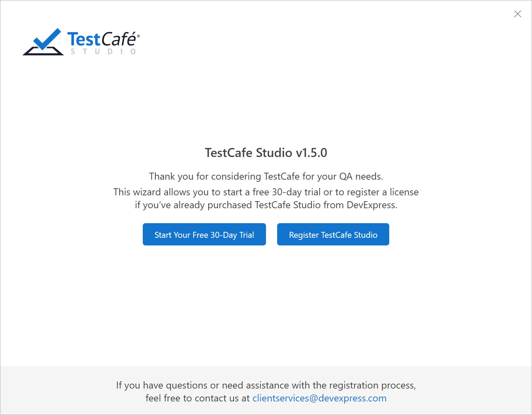Click the registered trademark symbol beside the logo

click(139, 36)
